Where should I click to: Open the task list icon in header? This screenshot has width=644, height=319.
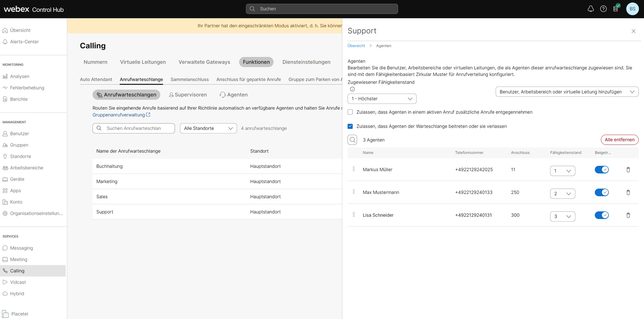coord(616,9)
